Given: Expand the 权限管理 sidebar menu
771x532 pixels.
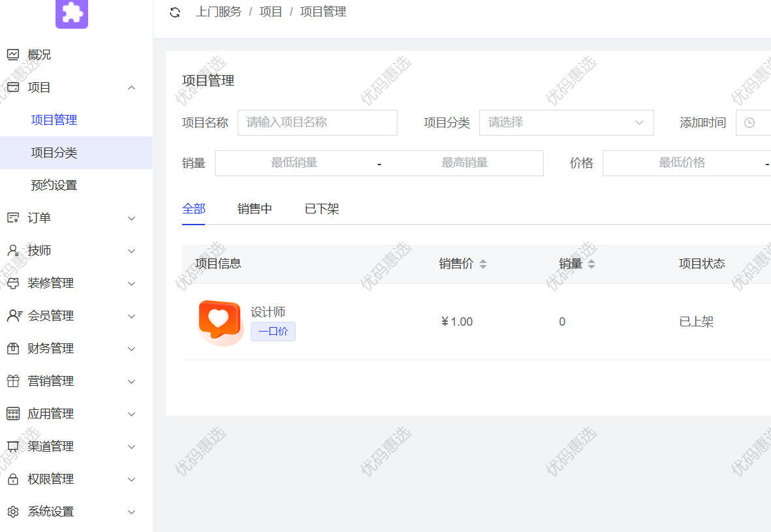Looking at the screenshot, I should click(x=131, y=479).
